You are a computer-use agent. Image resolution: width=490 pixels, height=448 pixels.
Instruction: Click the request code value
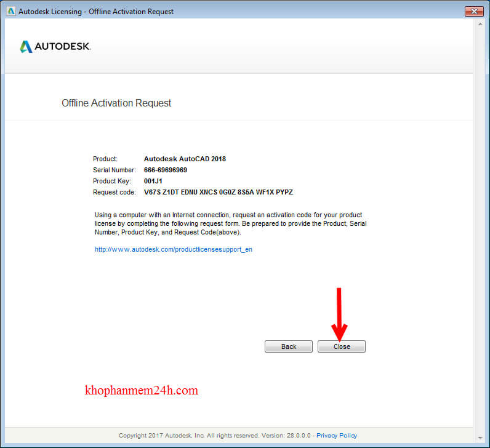(219, 192)
